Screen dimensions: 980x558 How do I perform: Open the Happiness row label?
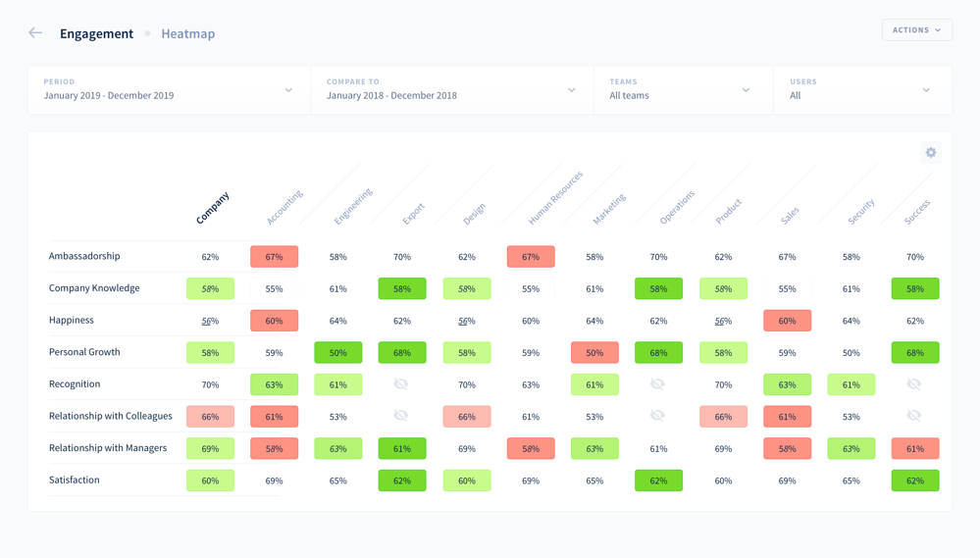point(72,320)
